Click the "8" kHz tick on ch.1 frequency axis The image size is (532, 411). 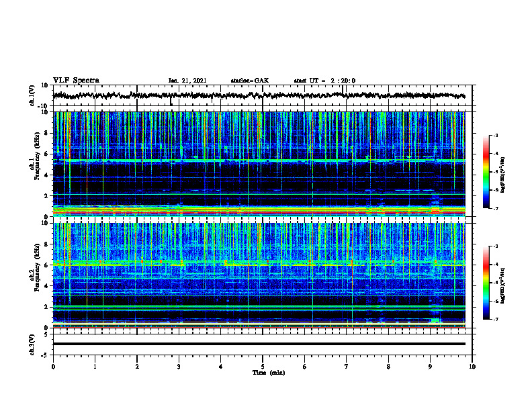[46, 133]
